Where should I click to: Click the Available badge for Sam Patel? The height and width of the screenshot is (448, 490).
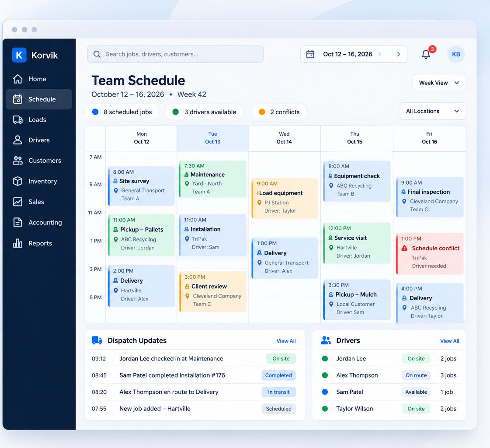point(416,392)
